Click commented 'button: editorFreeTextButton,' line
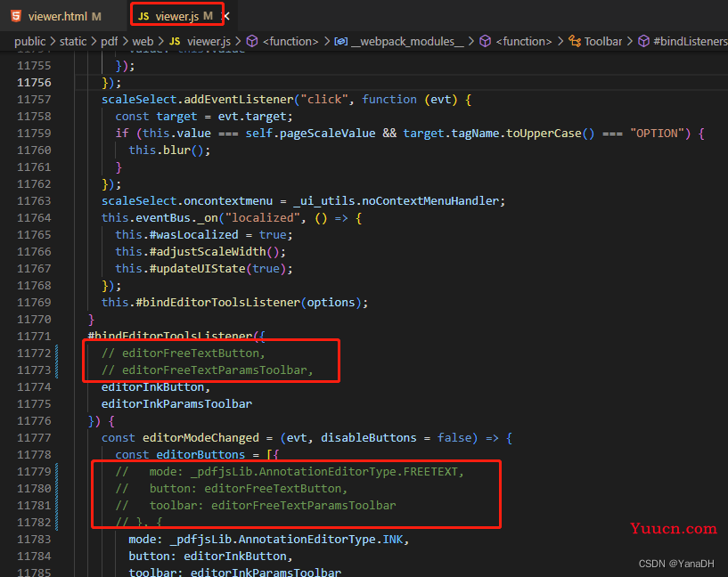This screenshot has width=728, height=577. [x=231, y=489]
